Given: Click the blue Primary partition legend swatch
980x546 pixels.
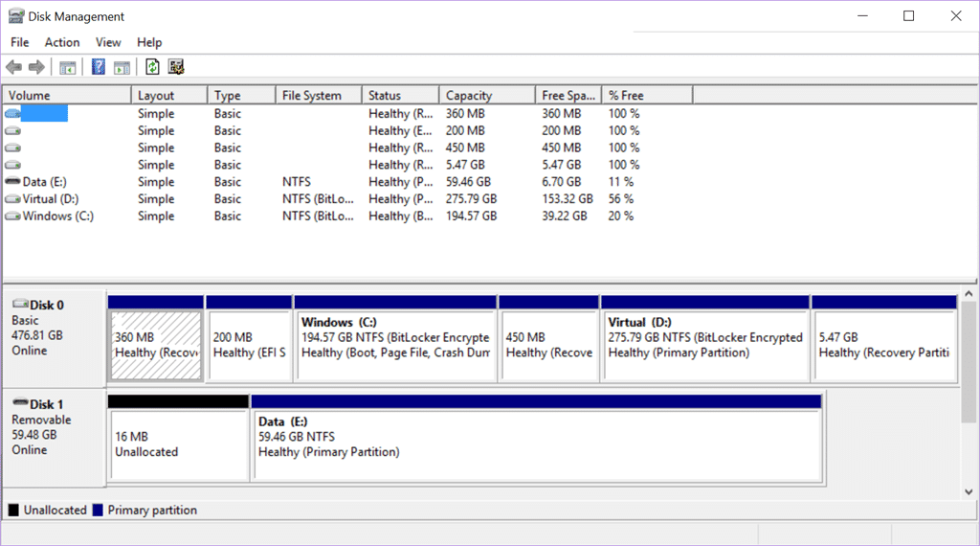Looking at the screenshot, I should click(x=98, y=510).
